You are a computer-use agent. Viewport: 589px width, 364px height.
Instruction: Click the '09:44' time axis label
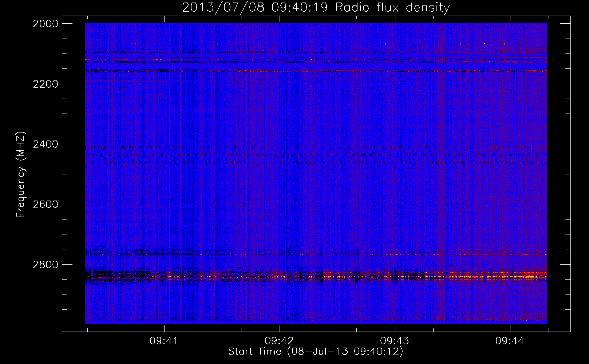pyautogui.click(x=510, y=341)
